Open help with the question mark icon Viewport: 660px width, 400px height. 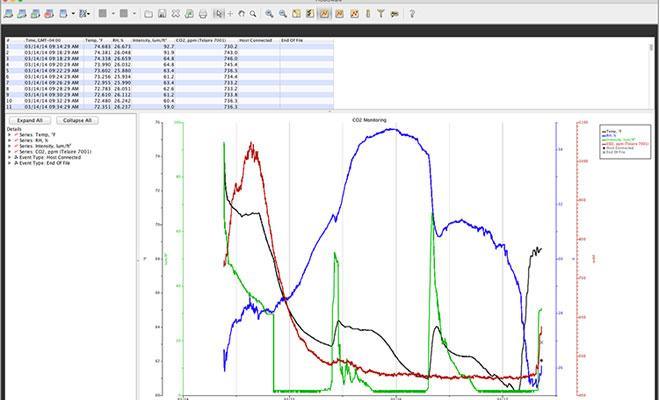coord(411,14)
